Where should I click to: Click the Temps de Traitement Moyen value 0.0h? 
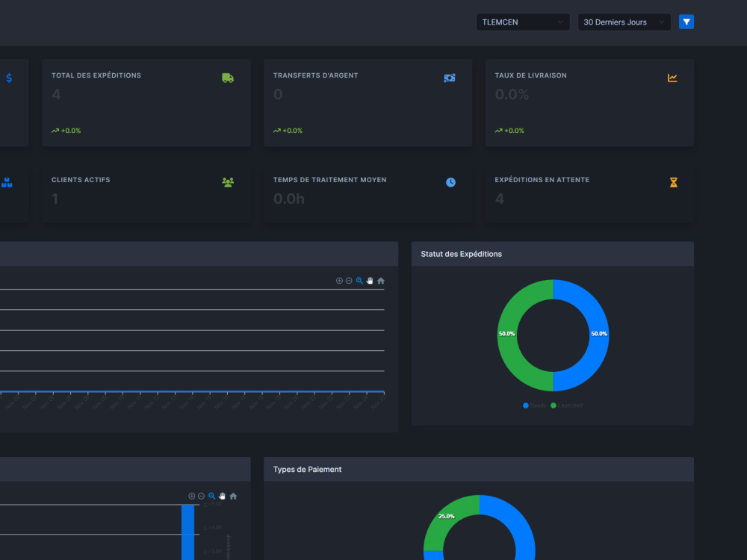[288, 199]
